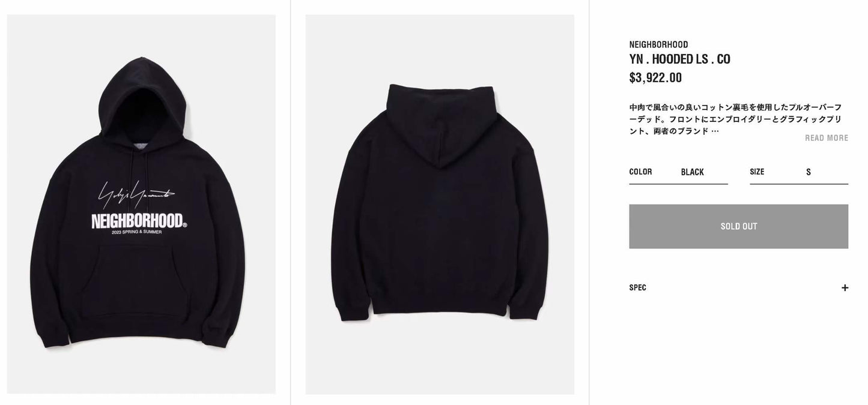
Task: Open the COLOR dropdown showing BLACK
Action: click(x=678, y=172)
